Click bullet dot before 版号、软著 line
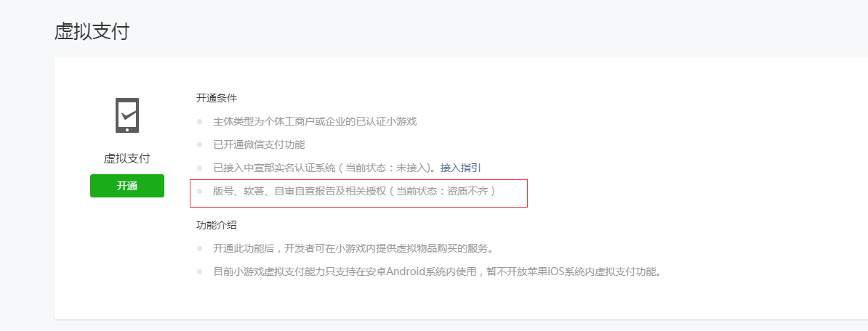The image size is (868, 331). 200,192
